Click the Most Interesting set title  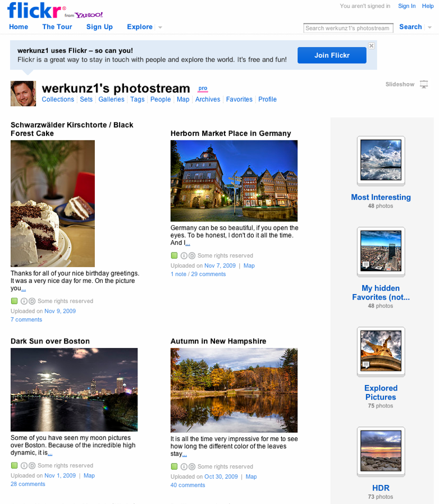pos(381,197)
